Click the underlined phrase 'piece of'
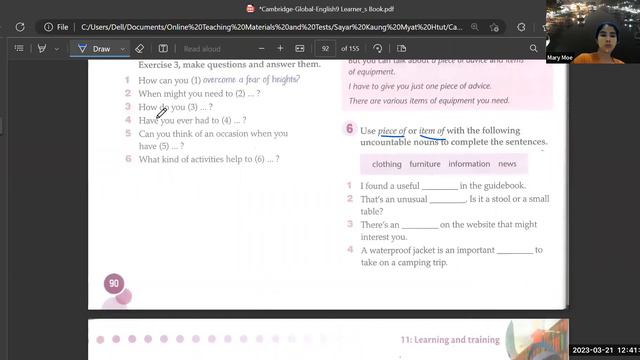640x360 pixels. [392, 131]
